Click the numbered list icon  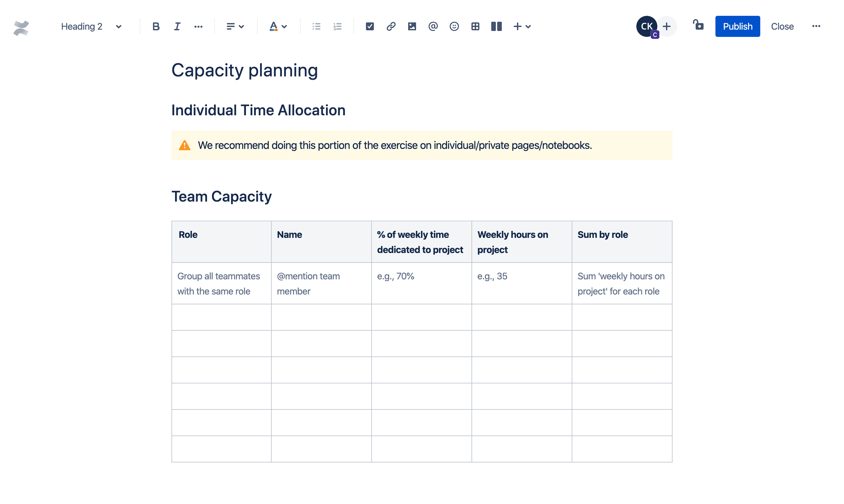coord(337,26)
